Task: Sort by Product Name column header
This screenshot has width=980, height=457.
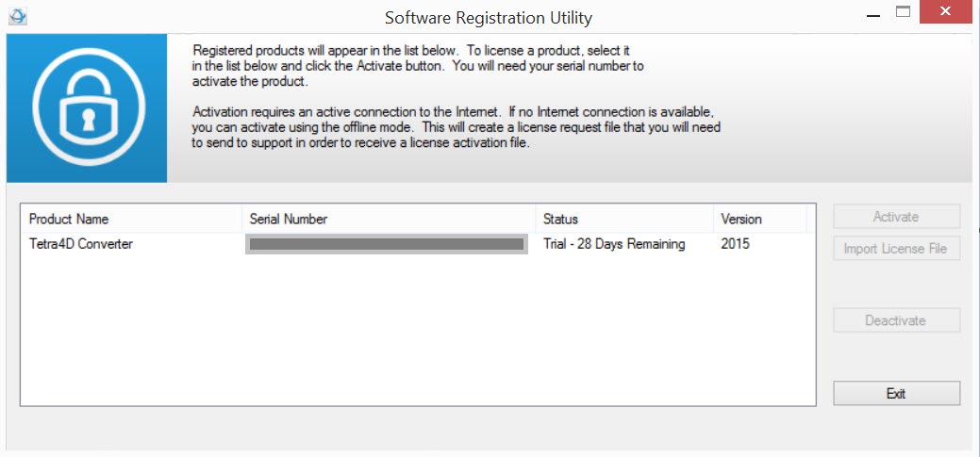Action: pyautogui.click(x=131, y=220)
